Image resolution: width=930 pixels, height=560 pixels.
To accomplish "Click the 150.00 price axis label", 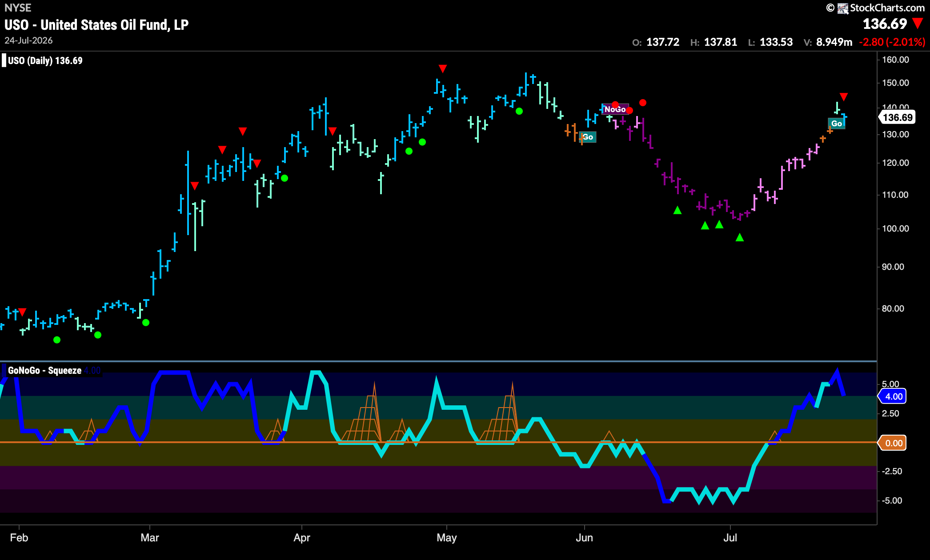I will tap(895, 83).
